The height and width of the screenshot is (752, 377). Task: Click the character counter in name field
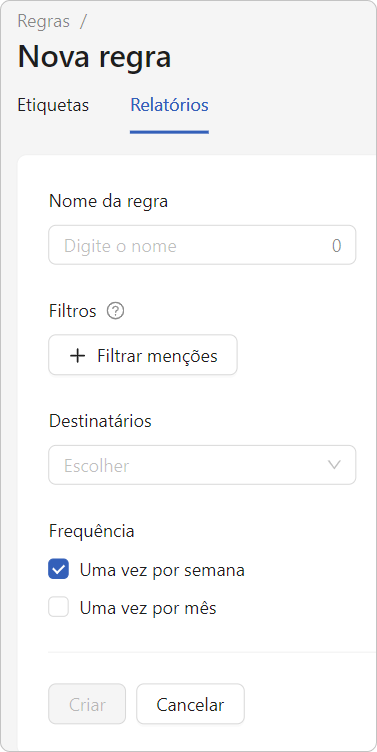pyautogui.click(x=337, y=246)
